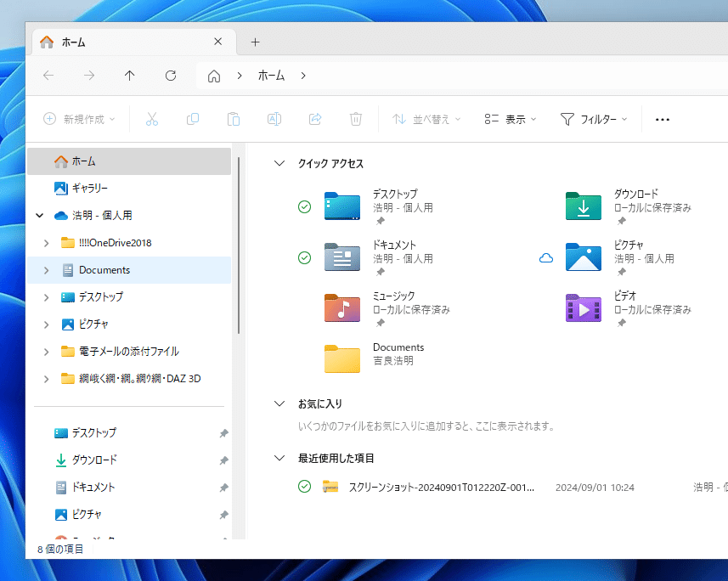
Task: Click the Forward navigation arrow
Action: 88,76
